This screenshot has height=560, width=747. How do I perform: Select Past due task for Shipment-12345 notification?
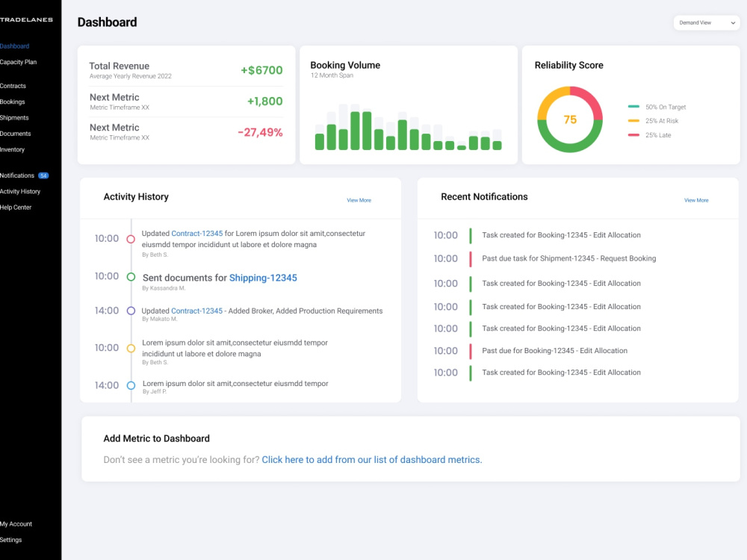(568, 258)
